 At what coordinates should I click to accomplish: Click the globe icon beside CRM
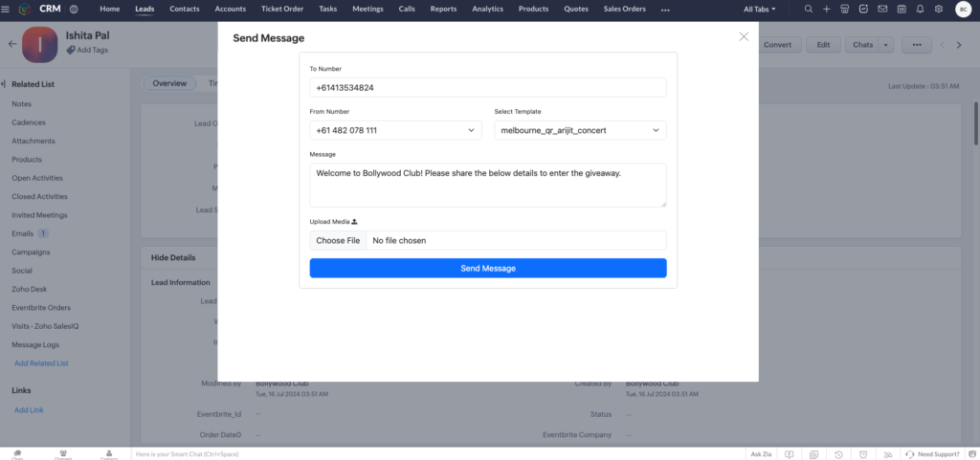[x=74, y=9]
